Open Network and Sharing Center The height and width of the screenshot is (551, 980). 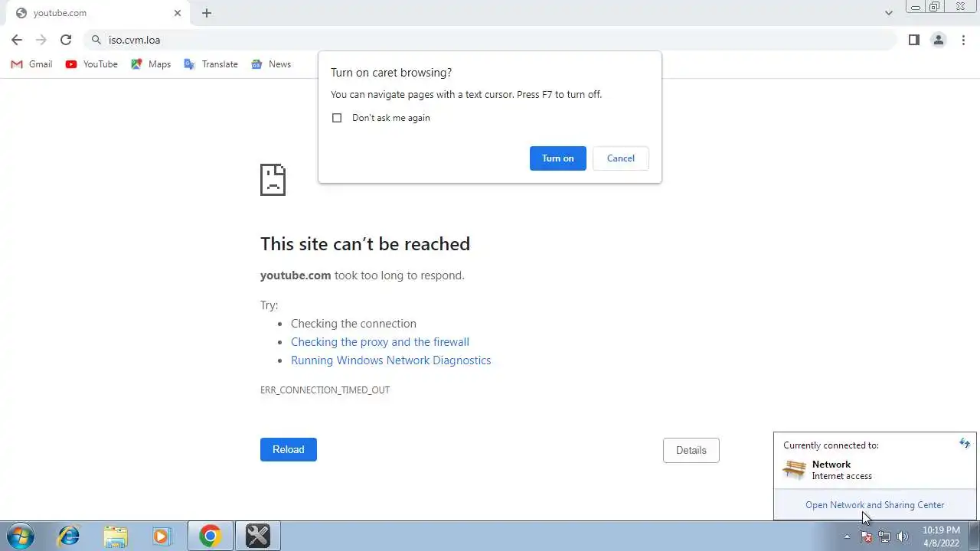pyautogui.click(x=874, y=505)
